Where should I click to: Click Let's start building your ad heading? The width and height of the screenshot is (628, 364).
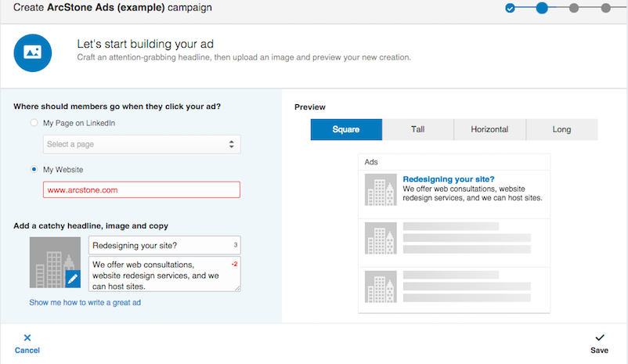pyautogui.click(x=146, y=44)
